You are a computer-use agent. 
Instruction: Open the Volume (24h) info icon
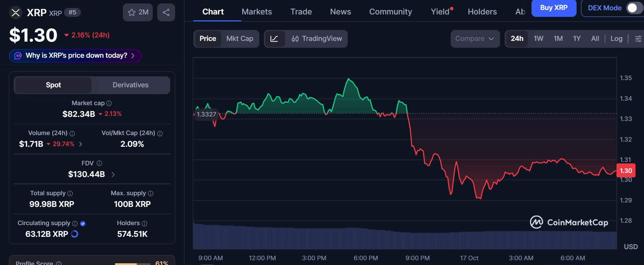click(x=72, y=133)
